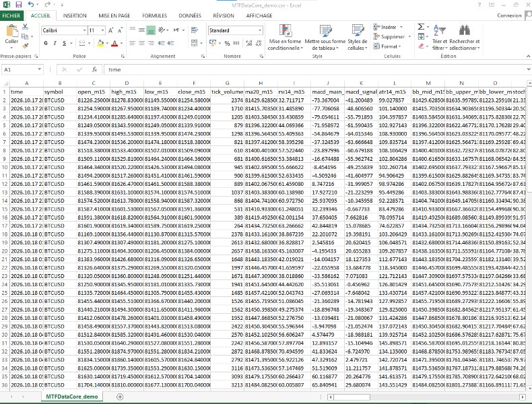Select top vertical align icon

tap(132, 30)
